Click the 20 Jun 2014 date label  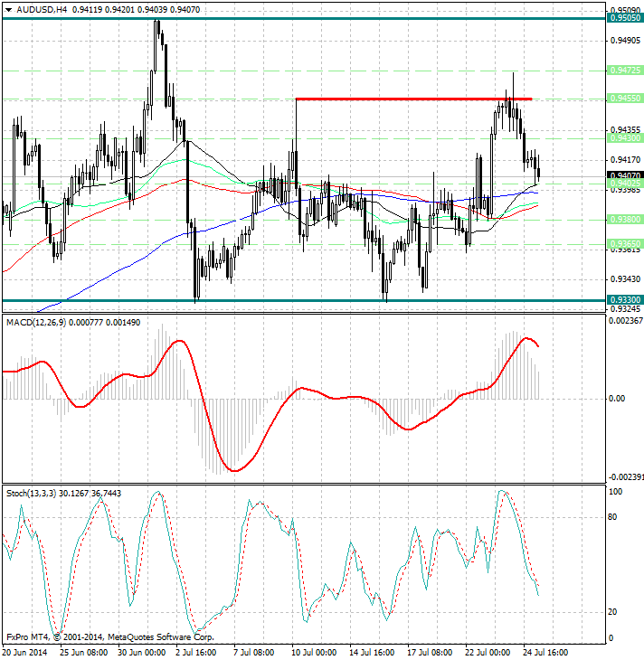point(25,653)
